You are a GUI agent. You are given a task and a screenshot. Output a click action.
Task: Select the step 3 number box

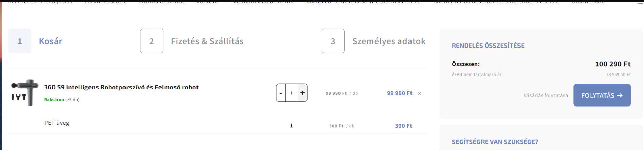[x=333, y=41]
